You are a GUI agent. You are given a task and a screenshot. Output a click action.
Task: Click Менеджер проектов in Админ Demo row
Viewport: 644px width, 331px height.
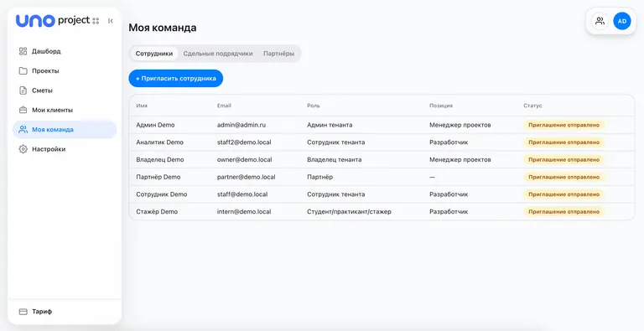pos(460,125)
